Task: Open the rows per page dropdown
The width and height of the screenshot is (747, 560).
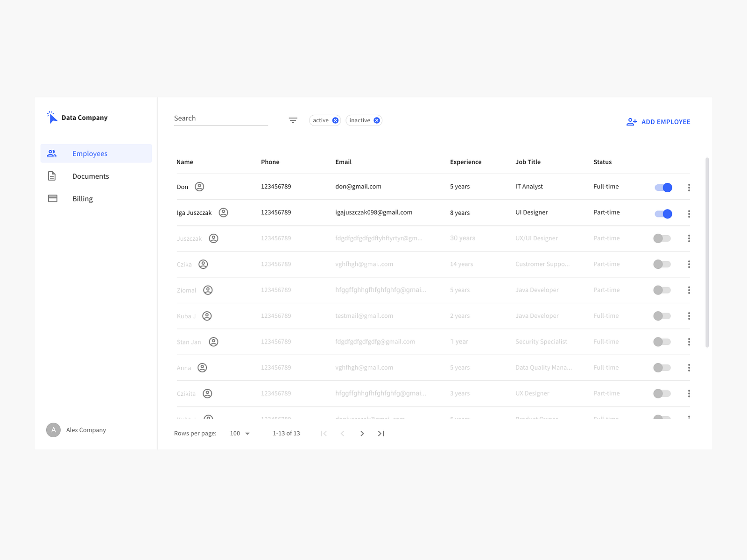Action: [240, 433]
